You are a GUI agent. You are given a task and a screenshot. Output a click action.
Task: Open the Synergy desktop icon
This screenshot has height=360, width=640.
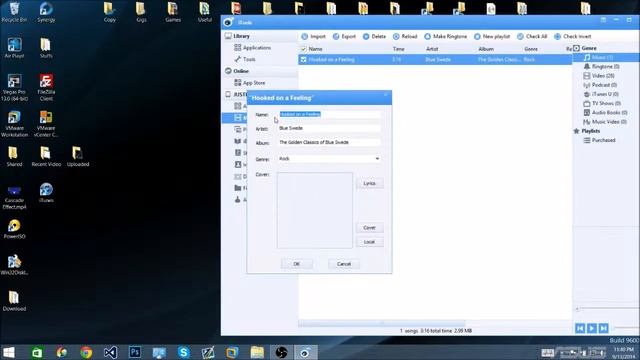pos(46,12)
